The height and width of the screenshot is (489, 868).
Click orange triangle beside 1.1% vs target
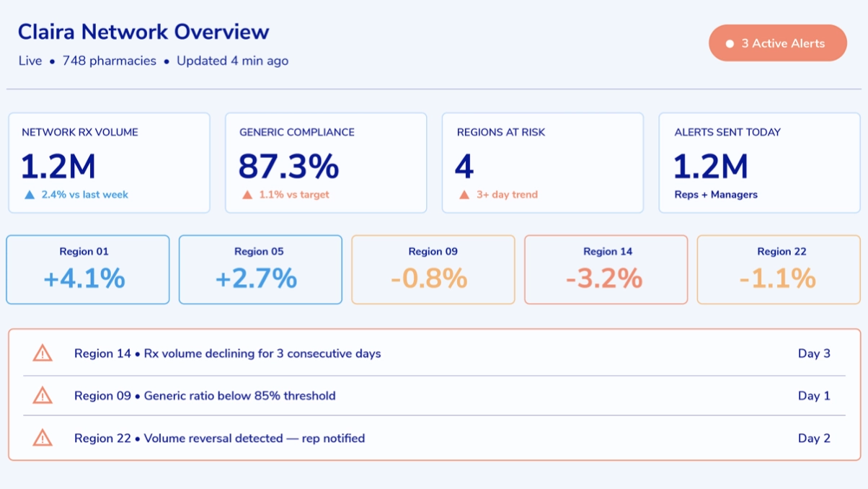click(x=247, y=195)
